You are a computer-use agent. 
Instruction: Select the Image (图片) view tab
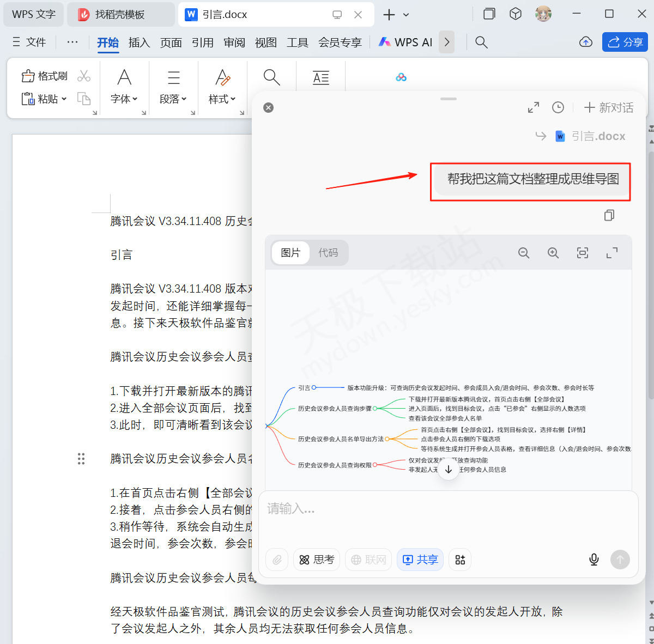[x=290, y=253]
